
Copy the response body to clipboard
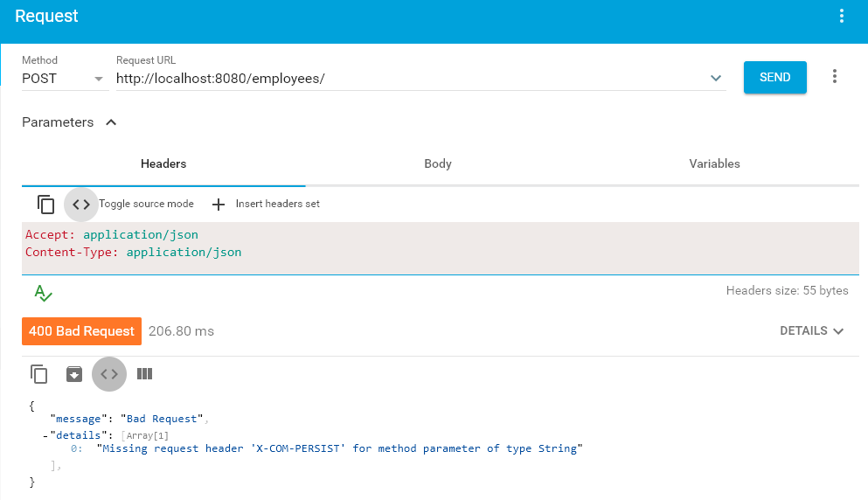(38, 374)
